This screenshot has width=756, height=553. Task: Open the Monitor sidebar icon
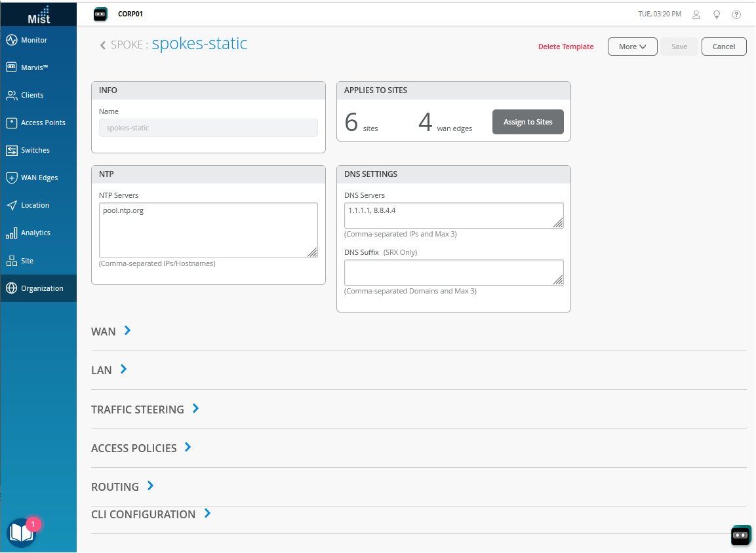click(11, 40)
